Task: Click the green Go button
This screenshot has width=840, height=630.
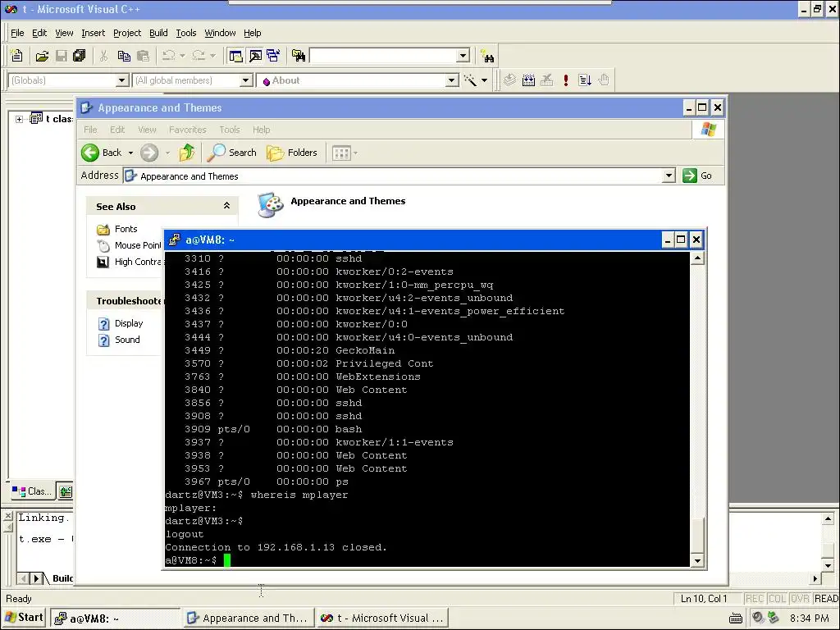Action: point(698,176)
